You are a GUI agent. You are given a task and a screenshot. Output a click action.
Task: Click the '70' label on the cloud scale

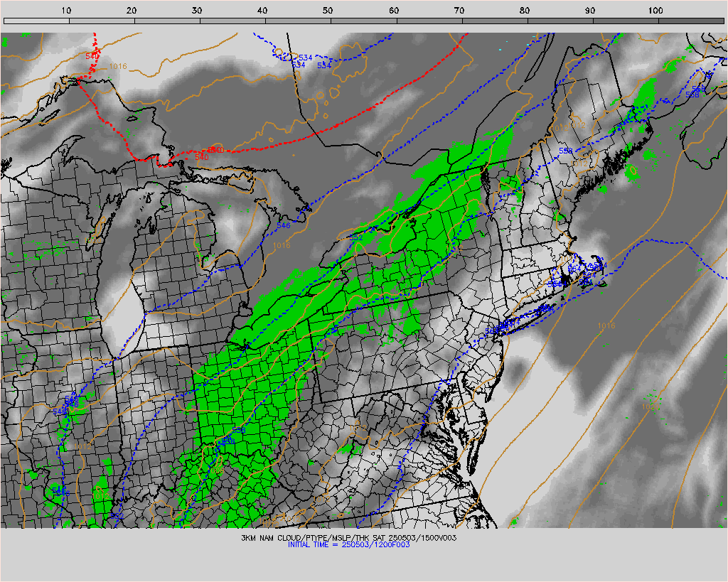[459, 10]
